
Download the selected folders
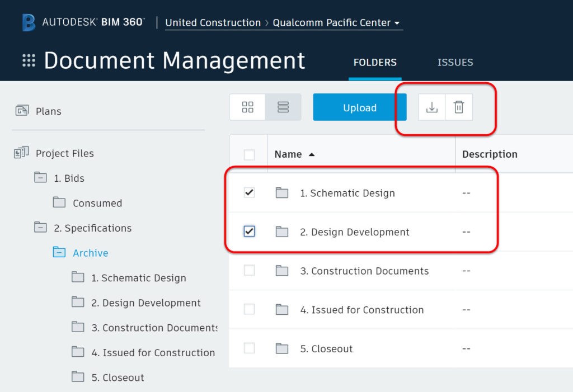(432, 107)
